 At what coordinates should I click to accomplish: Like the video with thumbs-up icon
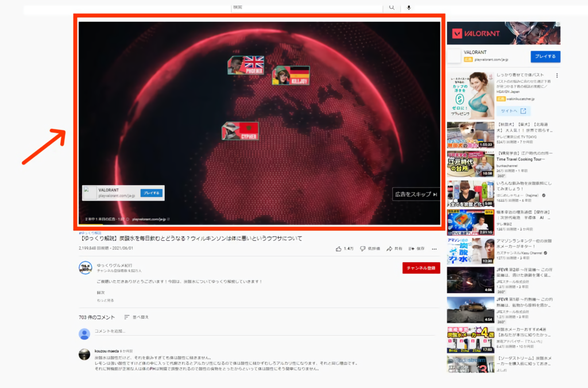[x=339, y=249]
